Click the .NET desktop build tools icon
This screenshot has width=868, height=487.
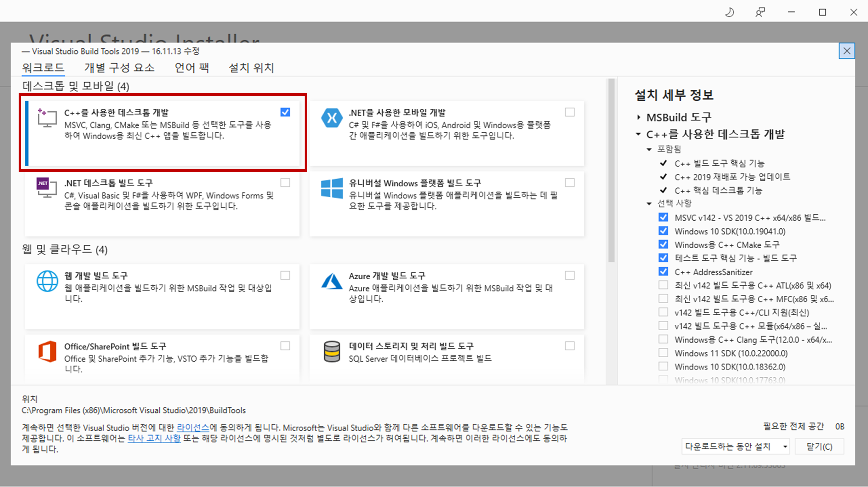point(47,188)
